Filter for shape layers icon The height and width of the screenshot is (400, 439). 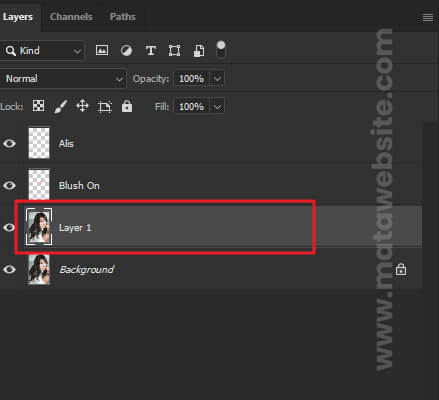pyautogui.click(x=174, y=51)
